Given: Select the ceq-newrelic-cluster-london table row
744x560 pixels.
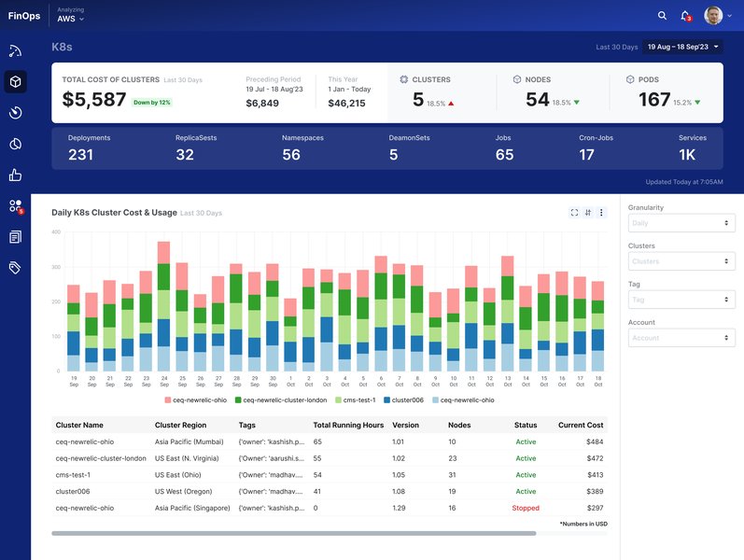Looking at the screenshot, I should coord(330,458).
